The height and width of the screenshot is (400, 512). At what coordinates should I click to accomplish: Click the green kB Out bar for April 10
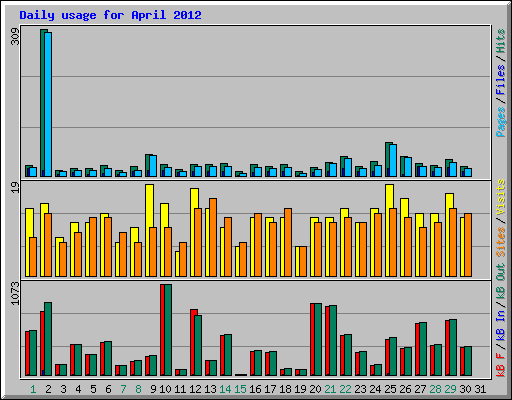click(168, 330)
